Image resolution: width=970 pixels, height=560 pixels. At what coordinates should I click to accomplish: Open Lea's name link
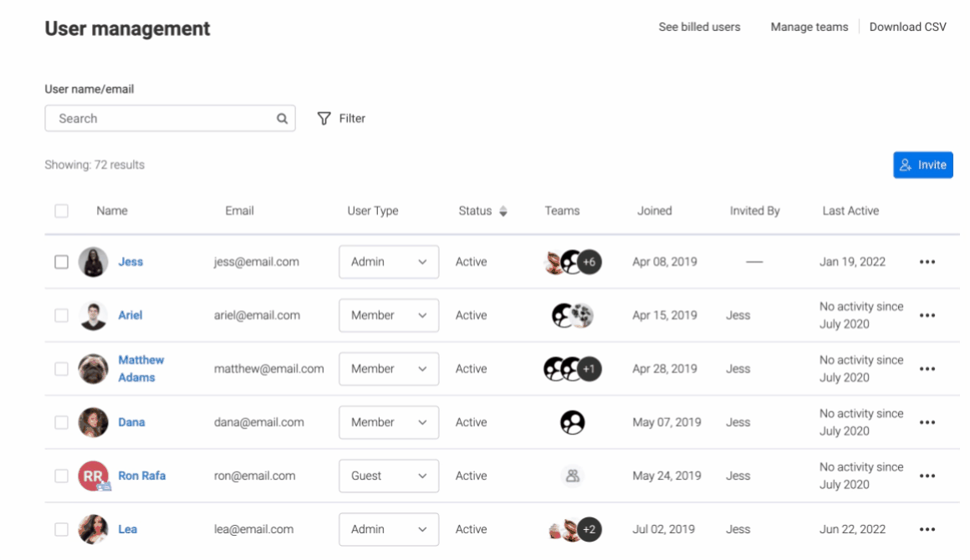(x=127, y=530)
